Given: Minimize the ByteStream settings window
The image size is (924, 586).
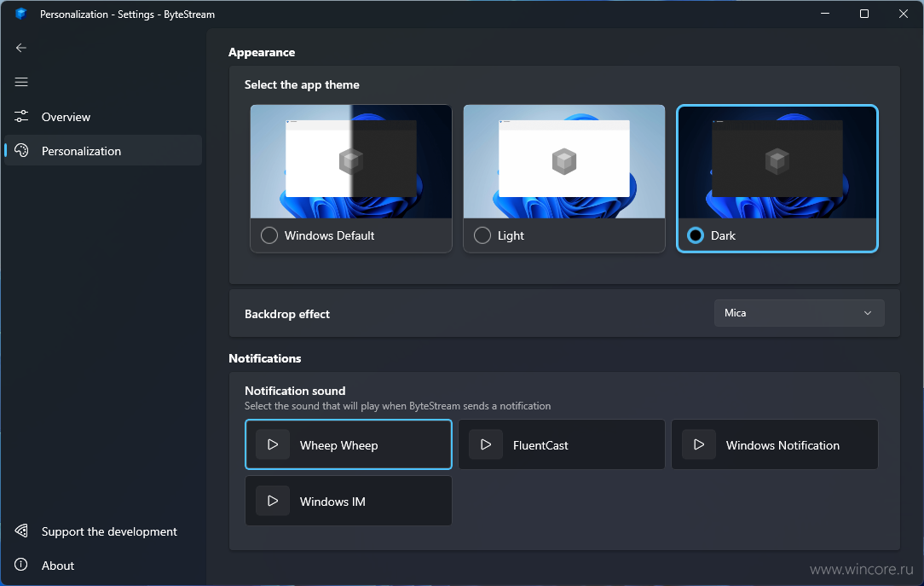Looking at the screenshot, I should (825, 14).
